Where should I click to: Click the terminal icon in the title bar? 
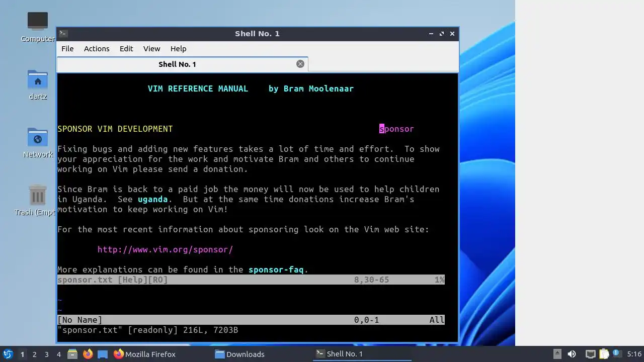[63, 34]
